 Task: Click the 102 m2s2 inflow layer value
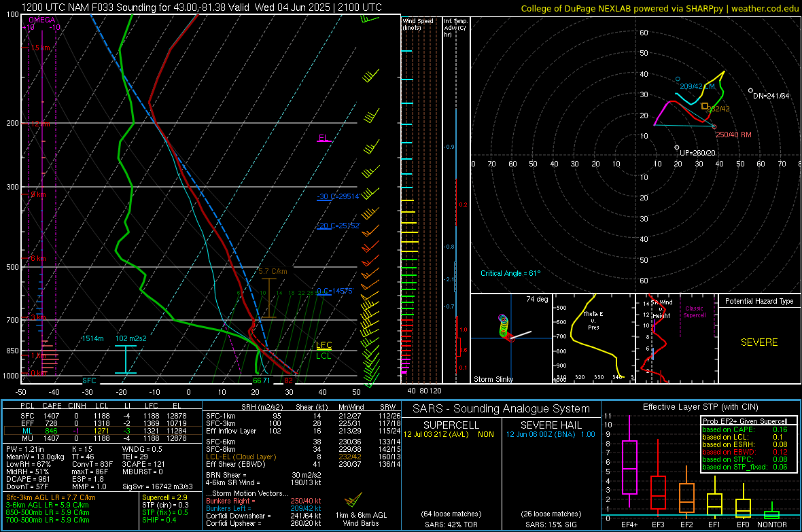(x=131, y=338)
